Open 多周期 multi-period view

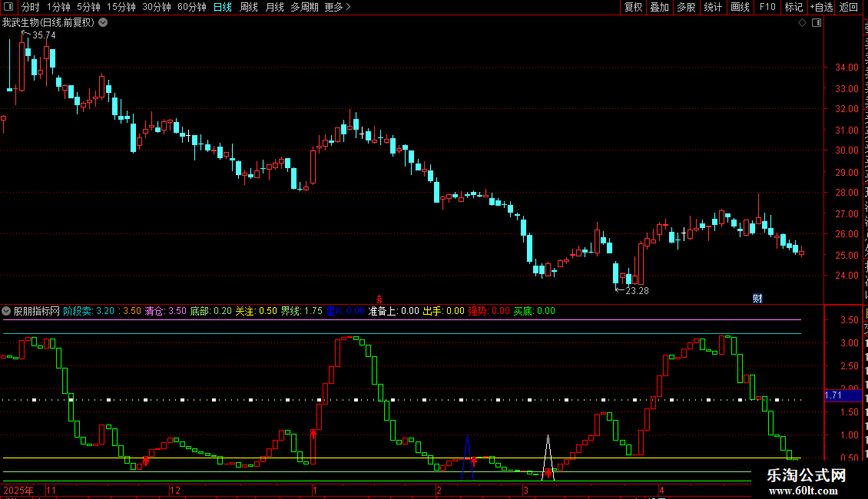(x=304, y=7)
